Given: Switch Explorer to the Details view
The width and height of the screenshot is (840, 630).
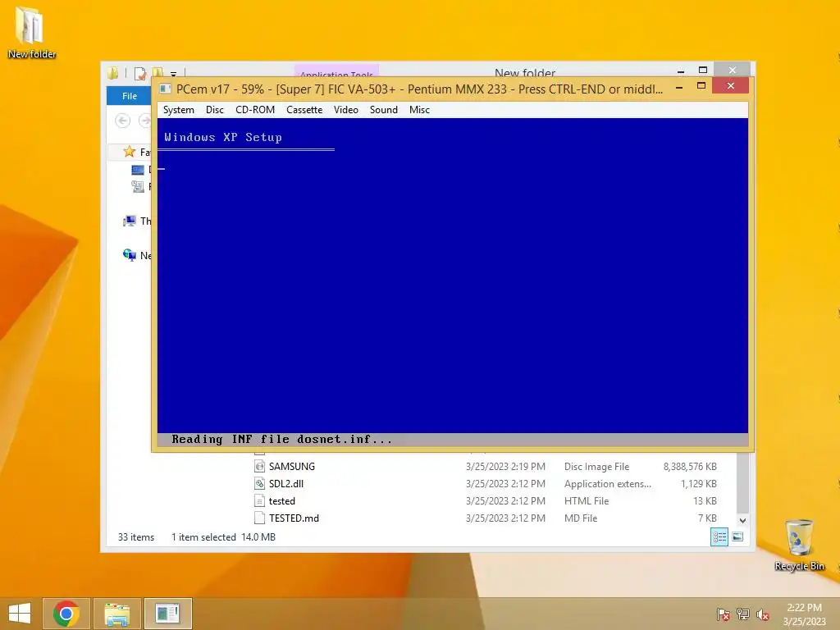Looking at the screenshot, I should click(x=719, y=536).
